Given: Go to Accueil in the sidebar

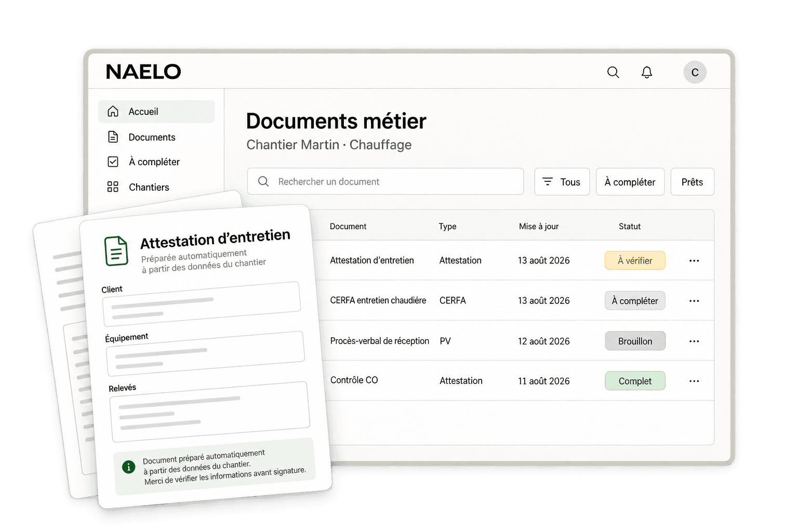Looking at the screenshot, I should coord(156,112).
